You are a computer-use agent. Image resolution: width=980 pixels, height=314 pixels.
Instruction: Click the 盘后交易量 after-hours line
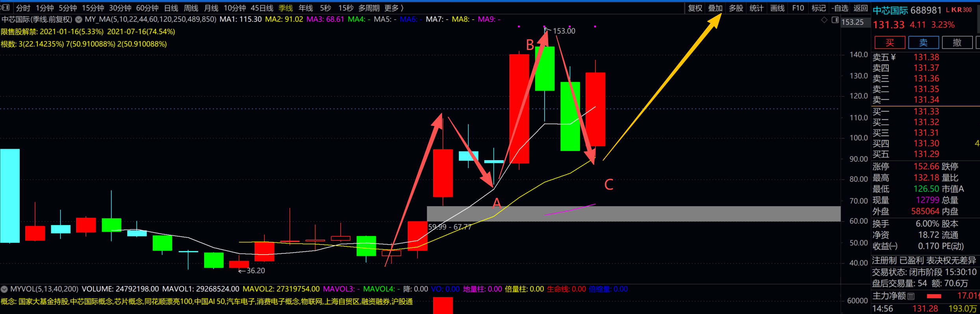coord(920,283)
